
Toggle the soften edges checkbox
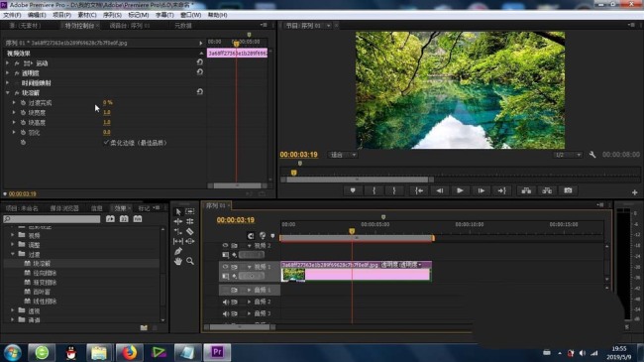pos(106,143)
